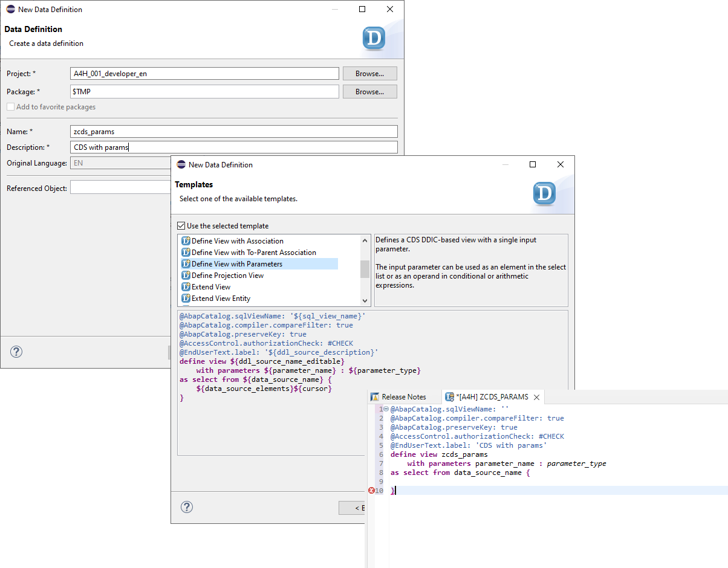Click icon of Define View with To-Parent Association
Viewport: 728px width, 568px height.
pos(186,253)
